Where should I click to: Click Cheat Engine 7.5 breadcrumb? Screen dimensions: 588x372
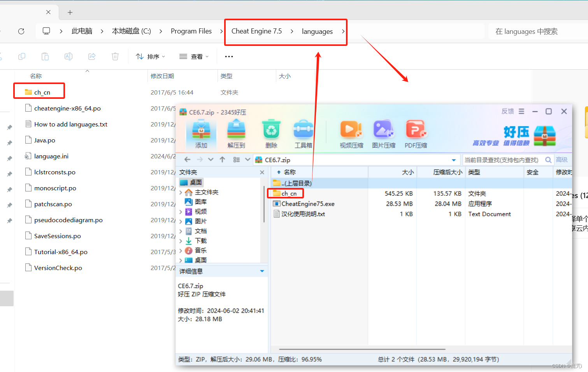click(x=256, y=31)
